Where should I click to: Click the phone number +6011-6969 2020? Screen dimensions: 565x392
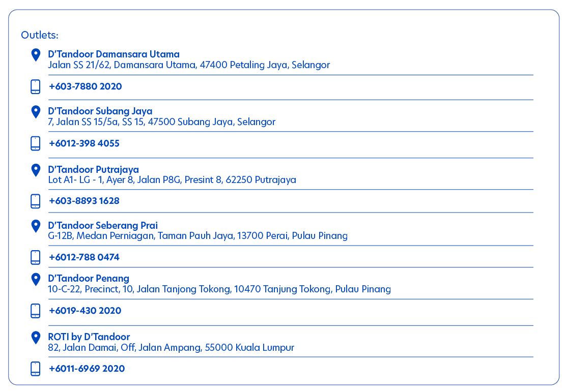[87, 369]
